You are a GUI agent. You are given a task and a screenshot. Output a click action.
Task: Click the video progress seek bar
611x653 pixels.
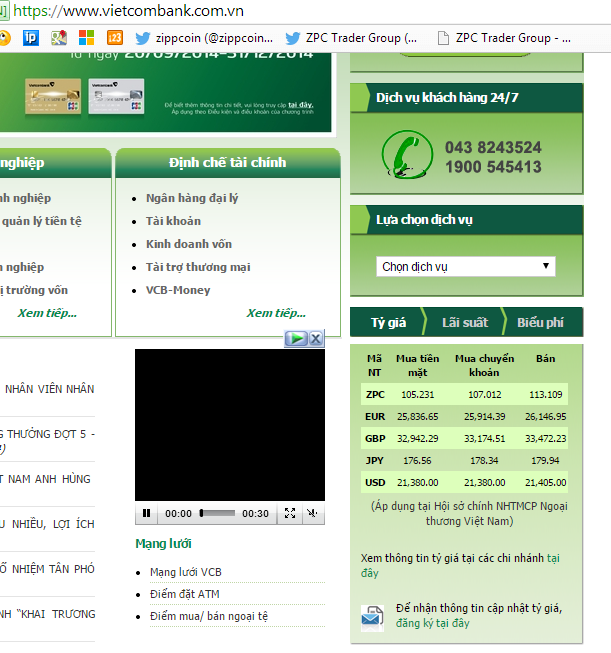[217, 513]
